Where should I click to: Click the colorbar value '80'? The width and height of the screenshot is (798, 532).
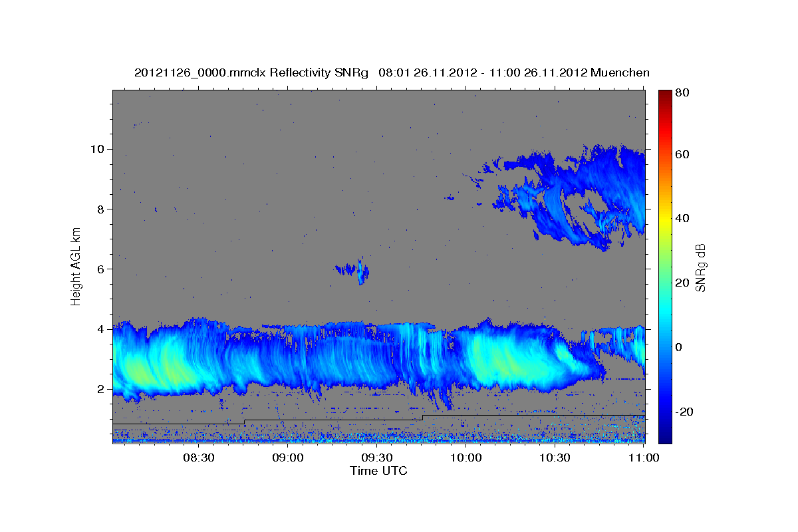(683, 93)
